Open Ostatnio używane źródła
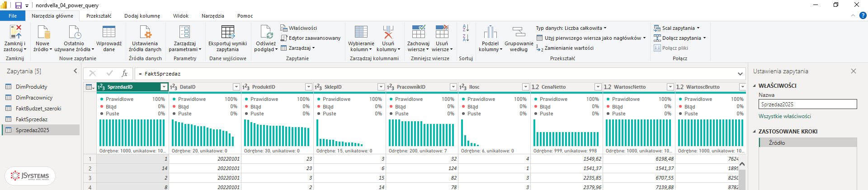868x190 pixels. [74, 38]
